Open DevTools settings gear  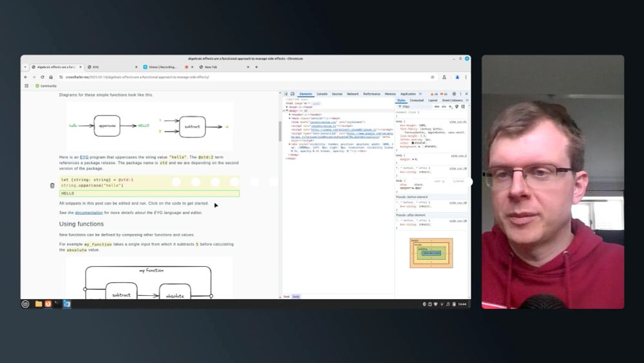(x=454, y=94)
